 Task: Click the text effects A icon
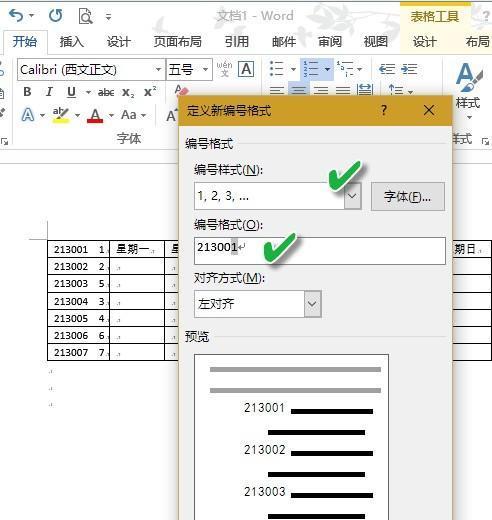point(28,115)
